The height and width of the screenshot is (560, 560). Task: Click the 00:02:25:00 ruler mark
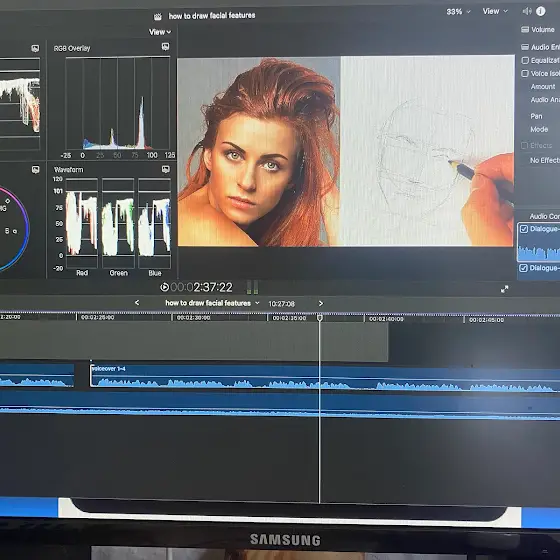[97, 317]
